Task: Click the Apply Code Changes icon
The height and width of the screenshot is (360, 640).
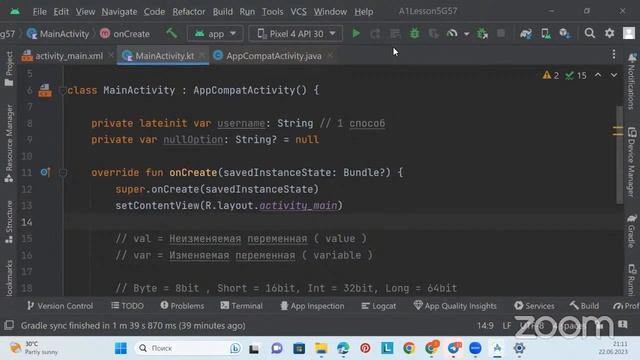Action: pos(395,33)
